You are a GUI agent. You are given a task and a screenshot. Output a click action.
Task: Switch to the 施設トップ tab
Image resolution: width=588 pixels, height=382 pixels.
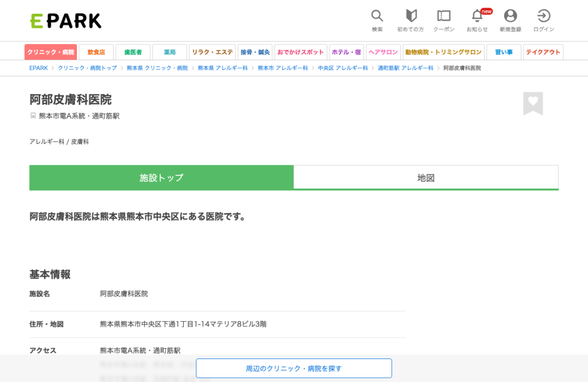coord(161,177)
